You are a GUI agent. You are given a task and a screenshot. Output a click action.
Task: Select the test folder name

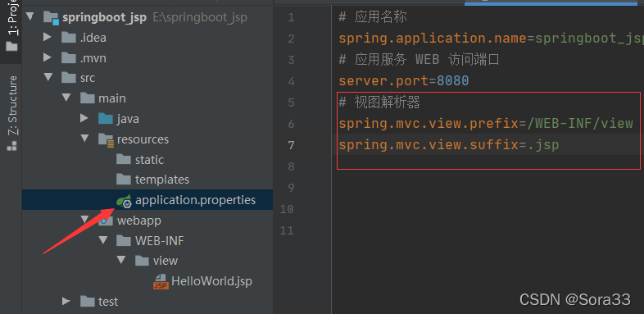click(x=108, y=302)
